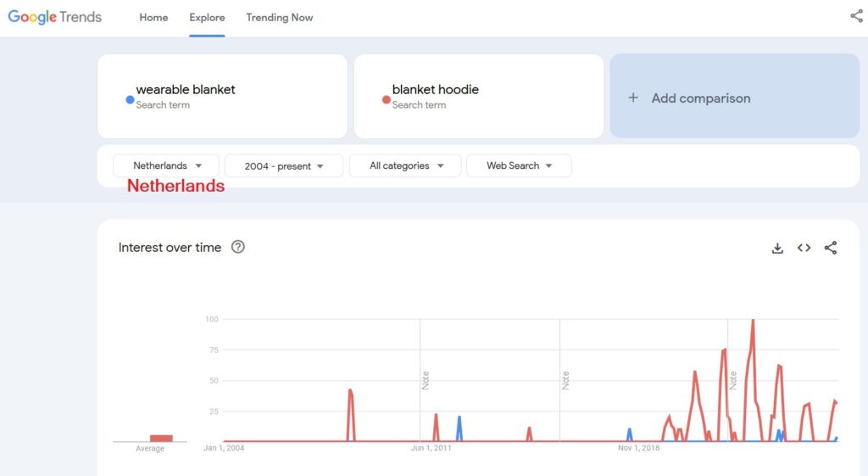Open the All categories dropdown
Image resolution: width=868 pixels, height=476 pixels.
pos(405,165)
